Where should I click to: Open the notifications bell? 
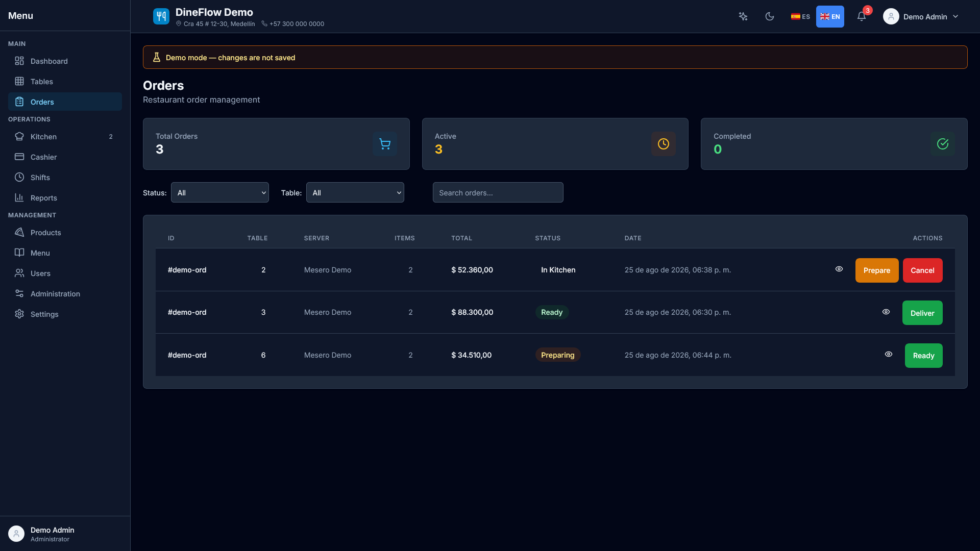click(862, 16)
